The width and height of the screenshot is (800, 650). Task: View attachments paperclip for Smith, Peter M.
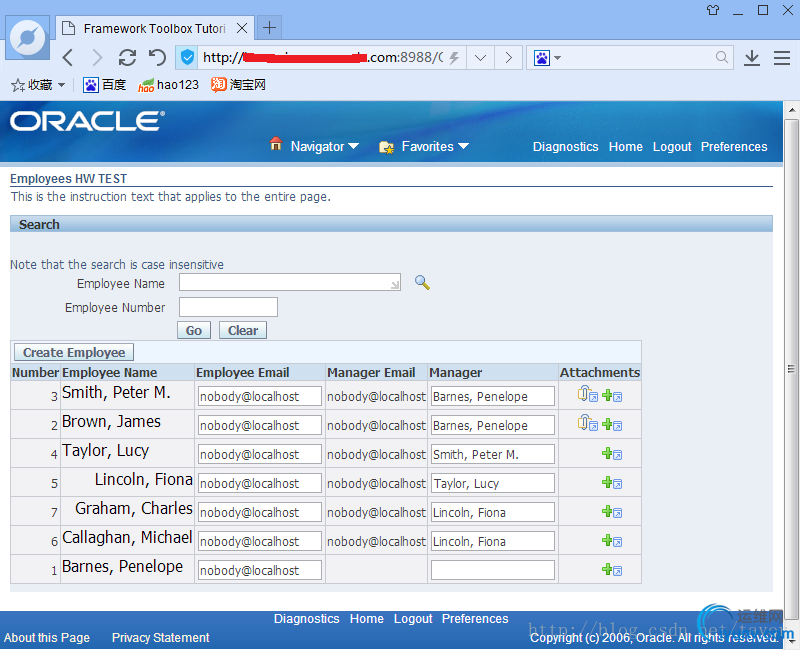tap(587, 394)
